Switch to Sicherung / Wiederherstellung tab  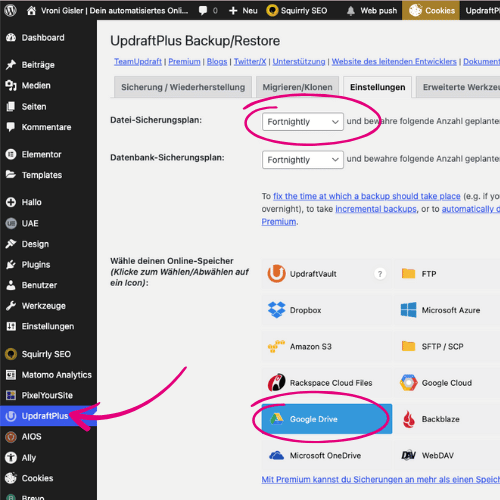[x=183, y=87]
